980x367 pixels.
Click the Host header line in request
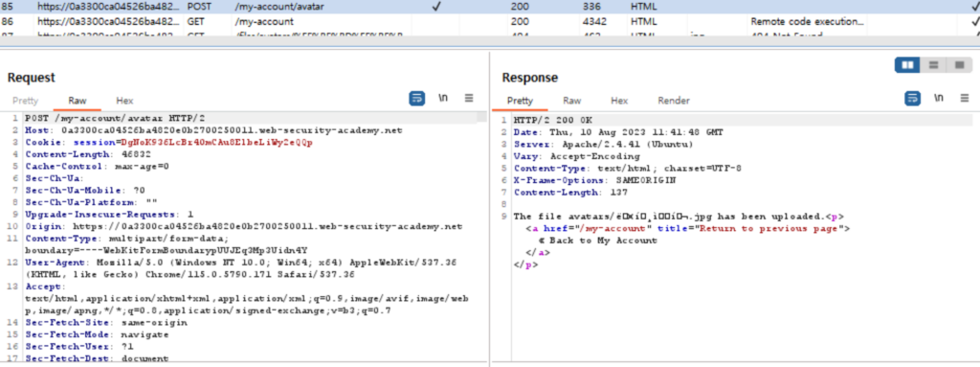(x=213, y=130)
